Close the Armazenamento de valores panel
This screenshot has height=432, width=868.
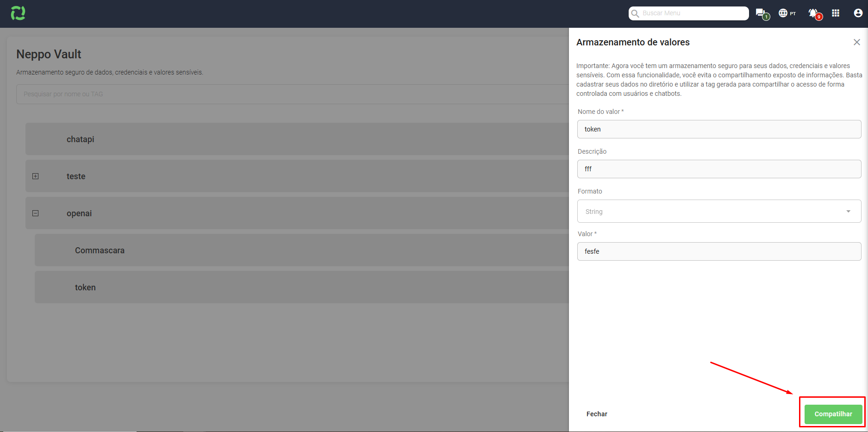(x=857, y=42)
